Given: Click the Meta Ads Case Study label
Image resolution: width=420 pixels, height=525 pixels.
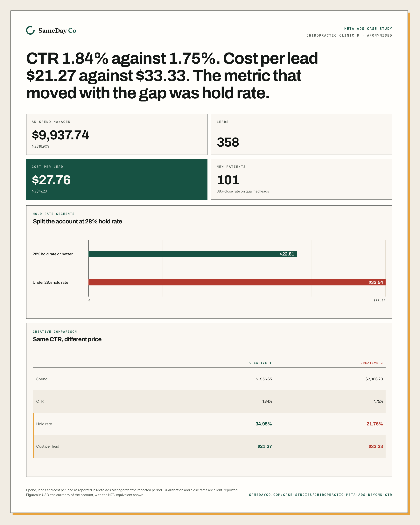Looking at the screenshot, I should click(x=368, y=29).
